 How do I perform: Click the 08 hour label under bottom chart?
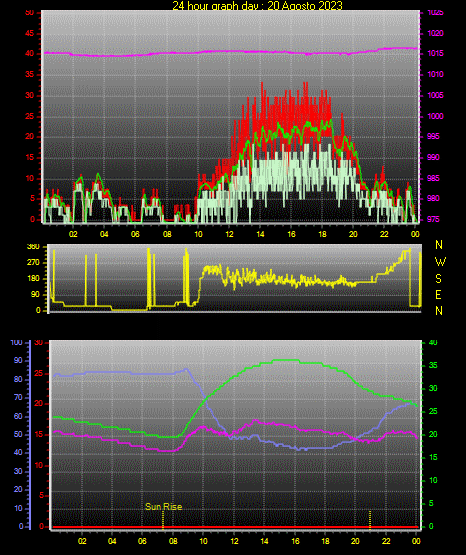173,541
